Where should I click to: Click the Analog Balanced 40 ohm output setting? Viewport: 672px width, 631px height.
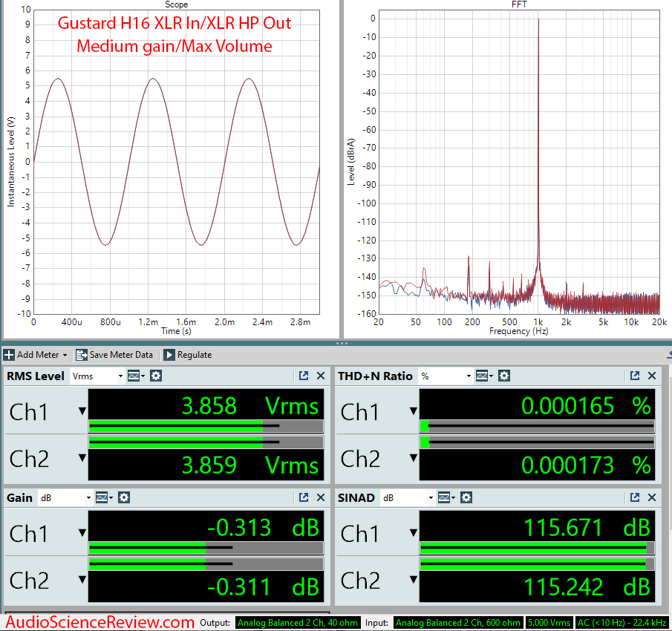298,622
